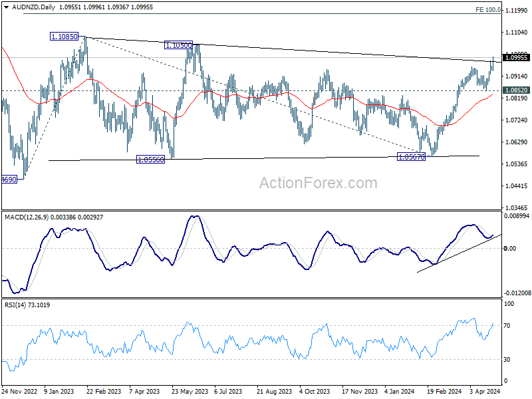Screen dimensions: 532x399
Task: Select the 6 Jul 2023 date label
Action: pyautogui.click(x=228, y=391)
